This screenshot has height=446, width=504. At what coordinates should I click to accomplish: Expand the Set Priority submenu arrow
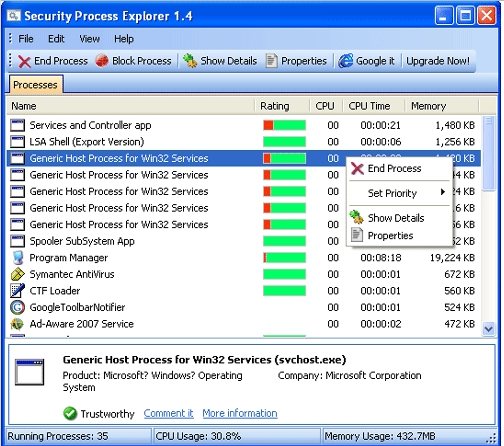(443, 192)
